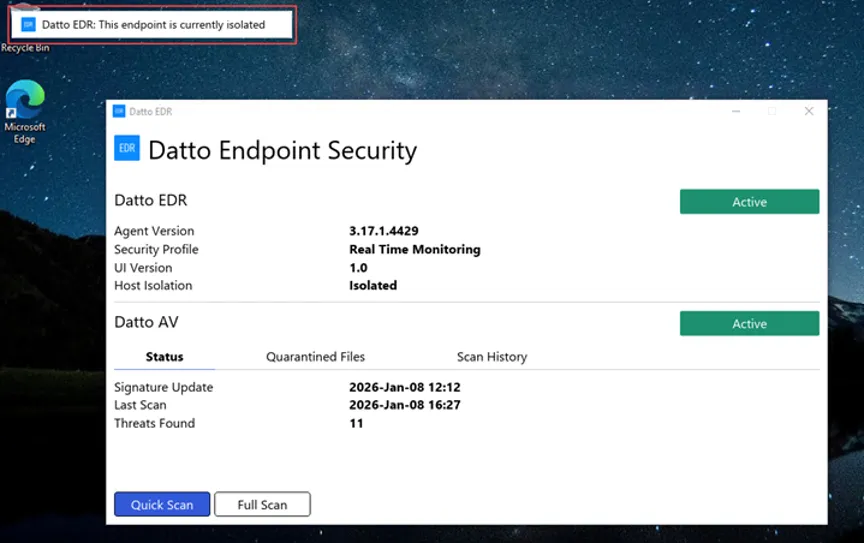This screenshot has height=544, width=864.
Task: Click the EDR icon in the notification banner
Action: tap(29, 24)
